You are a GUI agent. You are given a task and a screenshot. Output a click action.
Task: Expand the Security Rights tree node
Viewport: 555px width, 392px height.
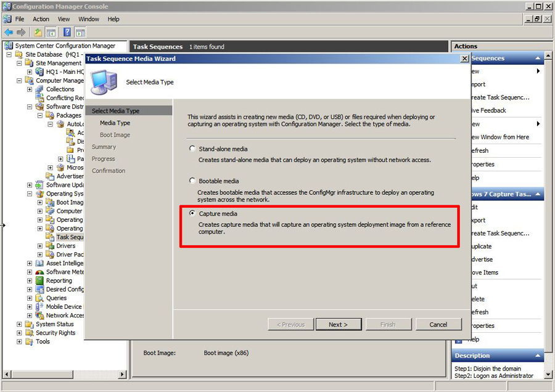[19, 333]
